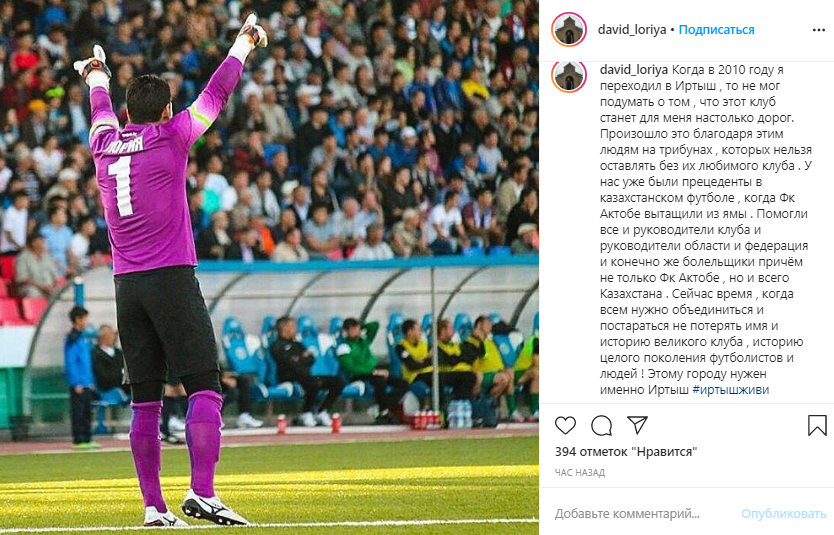
Task: Like the post with the heart icon
Action: coord(565,425)
